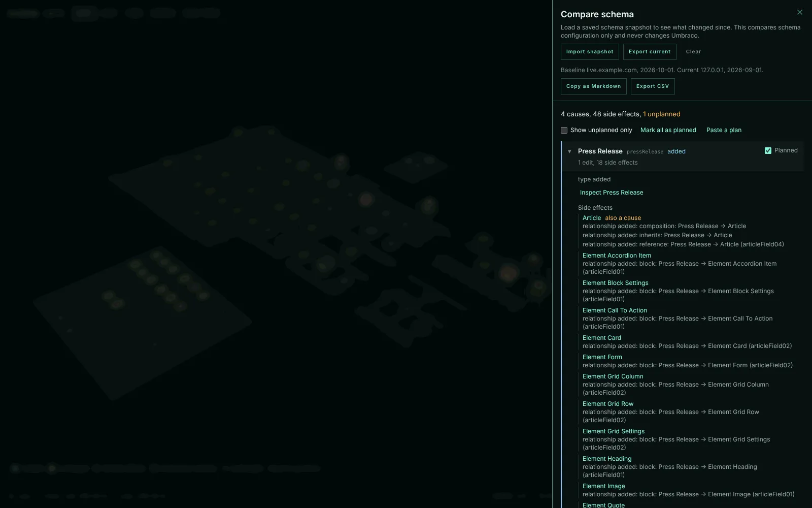
Task: Click Export current button
Action: pos(650,52)
